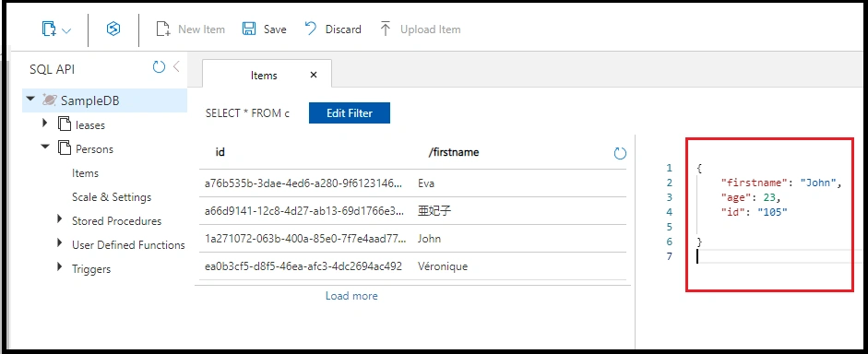868x354 pixels.
Task: Click the Persons container icon
Action: click(65, 147)
